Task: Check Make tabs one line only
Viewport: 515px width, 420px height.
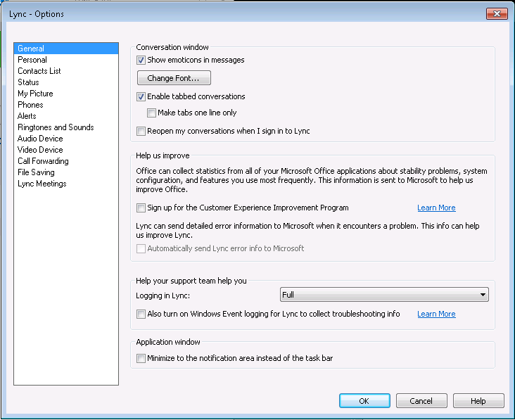Action: 151,113
